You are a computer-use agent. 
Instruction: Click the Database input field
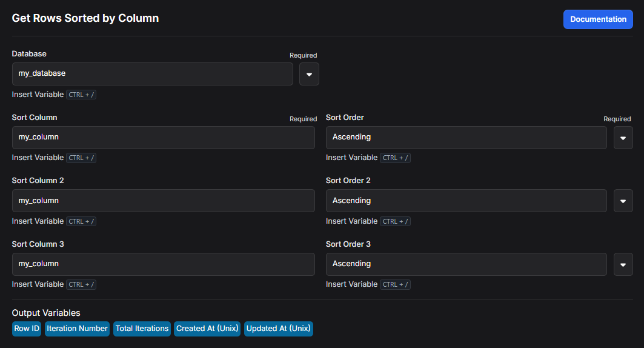point(153,74)
